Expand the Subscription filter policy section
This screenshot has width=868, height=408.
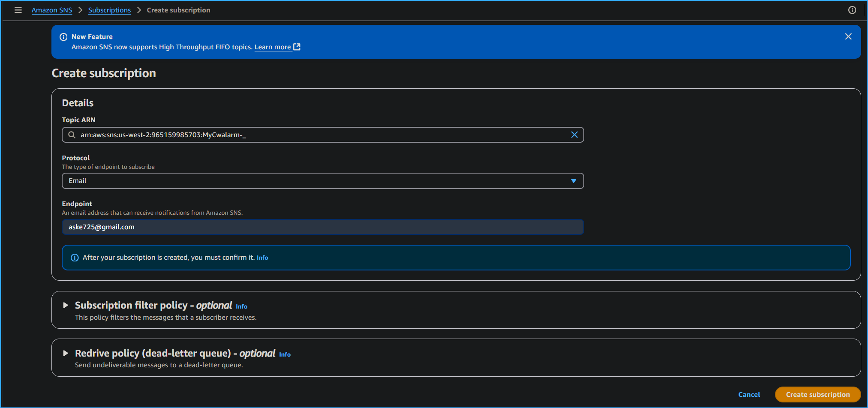[x=65, y=305]
